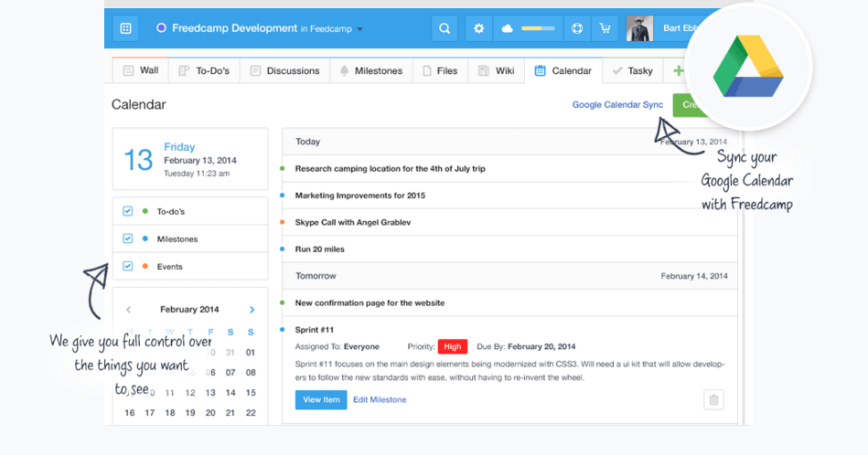Select day 14 in mini calendar
868x455 pixels.
pos(230,393)
